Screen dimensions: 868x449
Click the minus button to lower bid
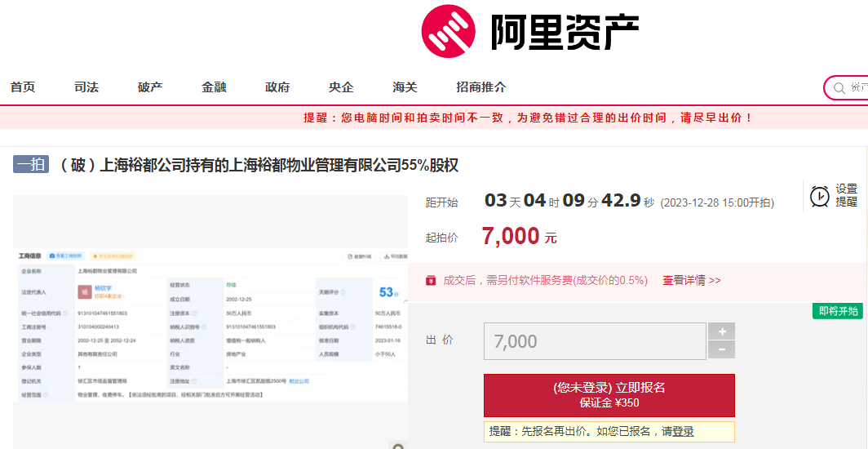point(721,350)
